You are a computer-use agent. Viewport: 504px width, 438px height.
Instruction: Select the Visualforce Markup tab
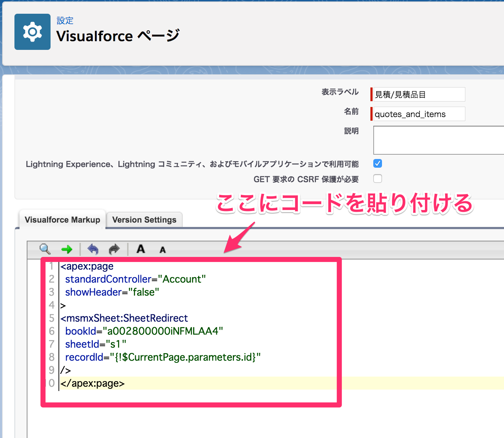(62, 219)
